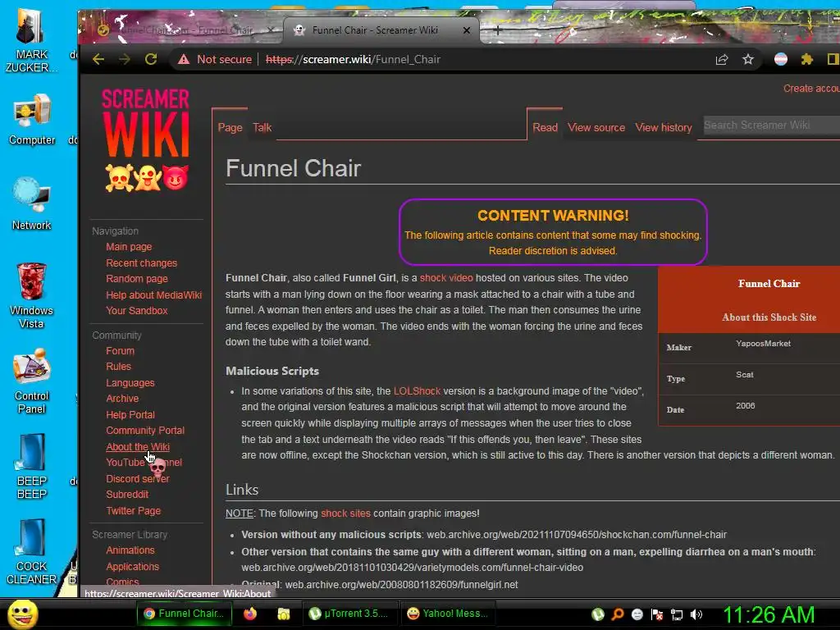This screenshot has height=630, width=840.
Task: Open Recent changes link
Action: click(x=141, y=263)
